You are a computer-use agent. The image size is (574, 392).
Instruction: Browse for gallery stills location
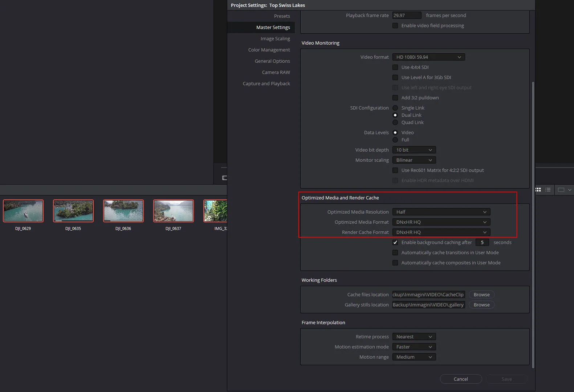[481, 305]
